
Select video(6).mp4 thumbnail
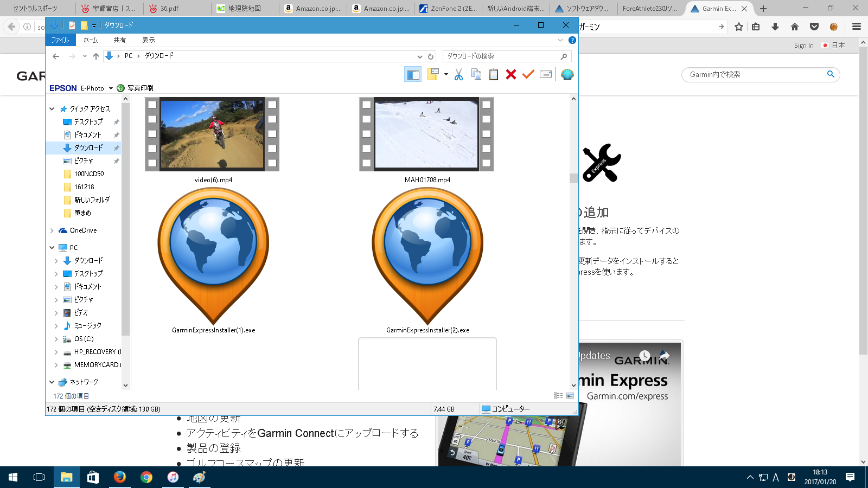click(x=212, y=134)
